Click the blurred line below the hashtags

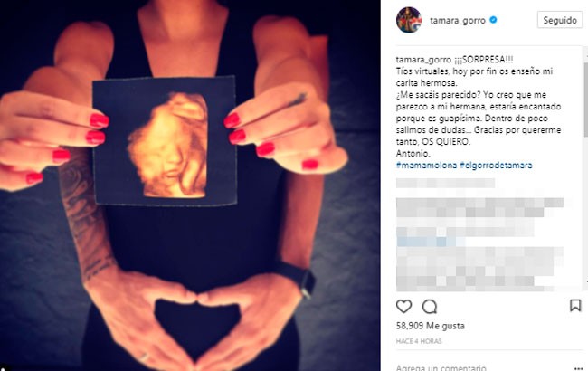445,183
